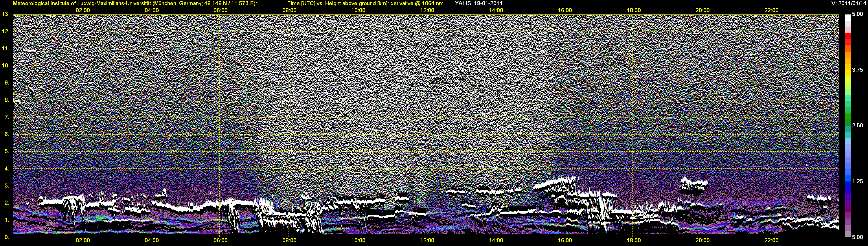
Task: Click the 3. height axis label
Action: [x=7, y=186]
